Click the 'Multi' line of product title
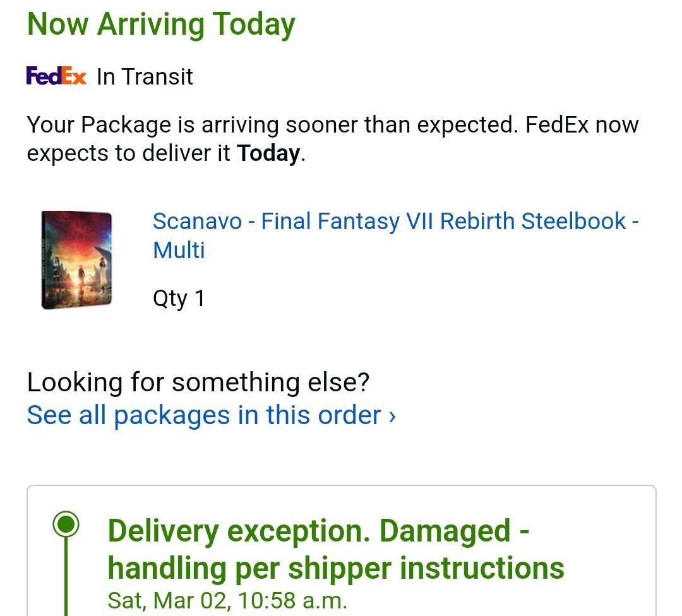682x616 pixels. pyautogui.click(x=179, y=250)
